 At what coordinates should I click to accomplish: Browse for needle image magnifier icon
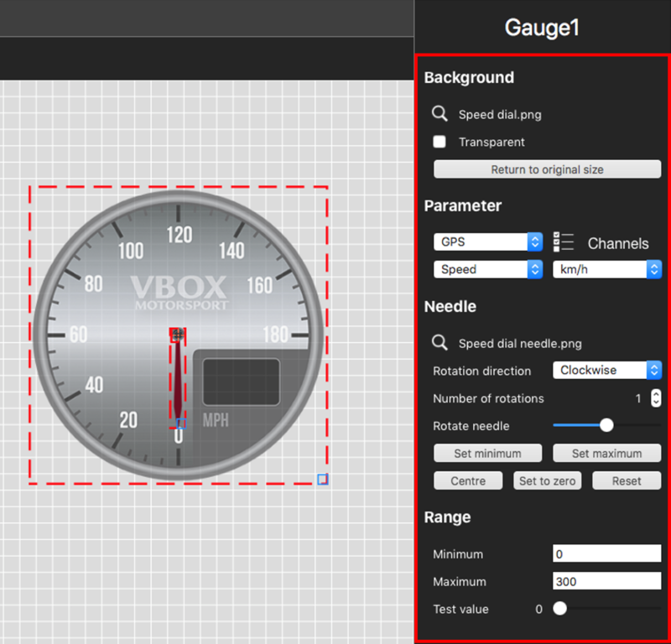click(x=440, y=343)
